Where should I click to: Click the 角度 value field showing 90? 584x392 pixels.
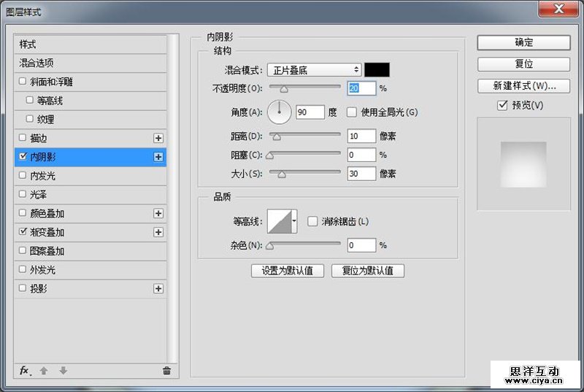(x=310, y=112)
